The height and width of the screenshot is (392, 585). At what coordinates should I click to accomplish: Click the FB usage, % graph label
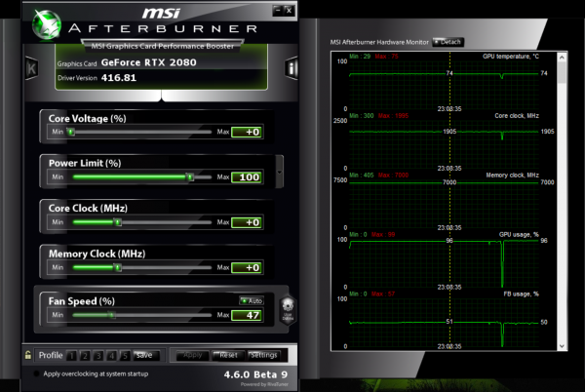[x=522, y=294]
